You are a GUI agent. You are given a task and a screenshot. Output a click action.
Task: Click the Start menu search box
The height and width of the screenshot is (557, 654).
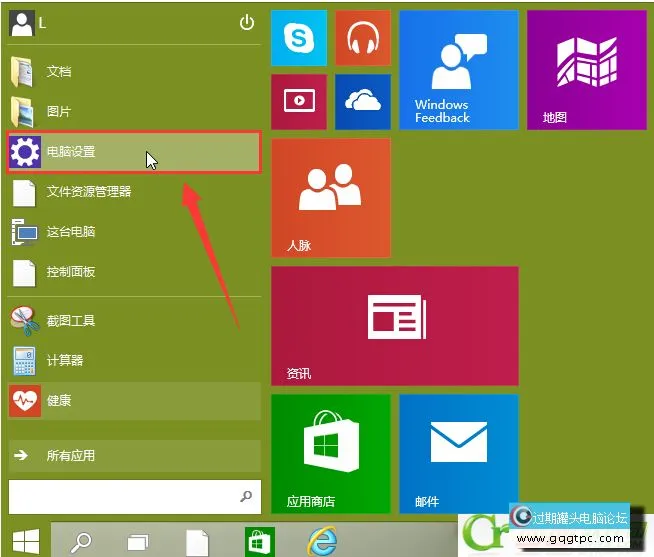120,495
